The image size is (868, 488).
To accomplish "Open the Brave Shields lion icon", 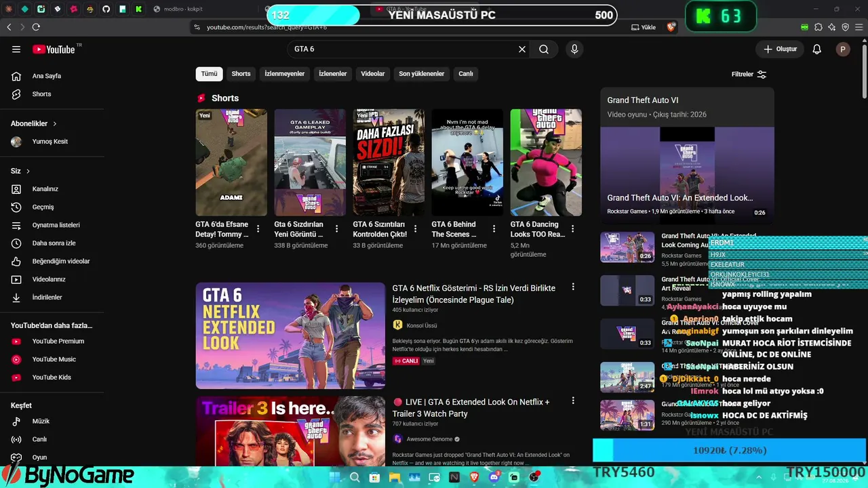I will coord(671,27).
